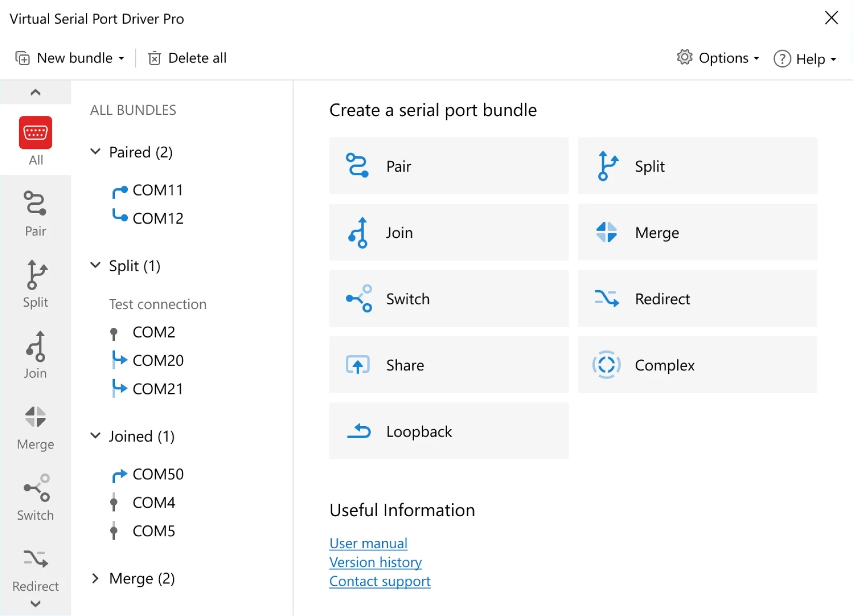Select the Redirect sidebar icon
This screenshot has width=853, height=616.
[35, 568]
